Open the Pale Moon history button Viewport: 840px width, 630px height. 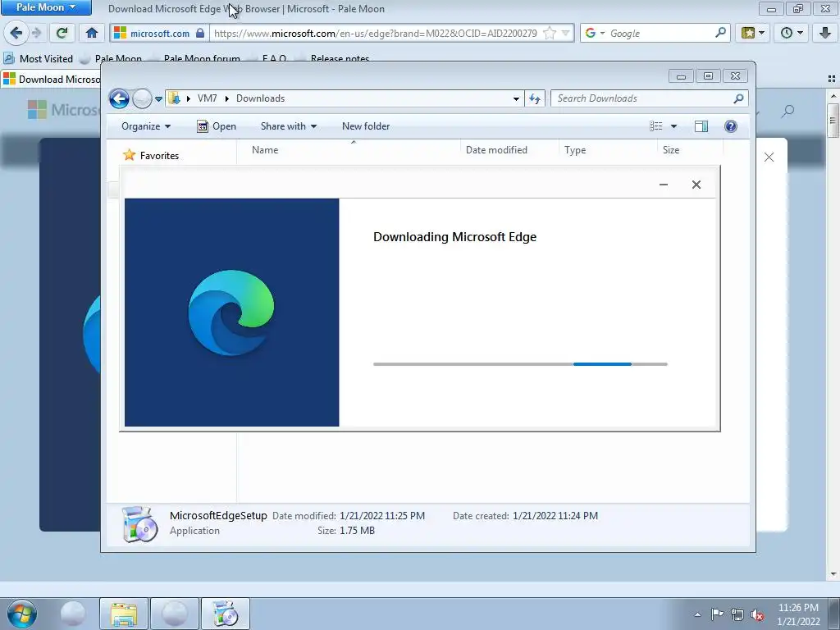point(792,33)
